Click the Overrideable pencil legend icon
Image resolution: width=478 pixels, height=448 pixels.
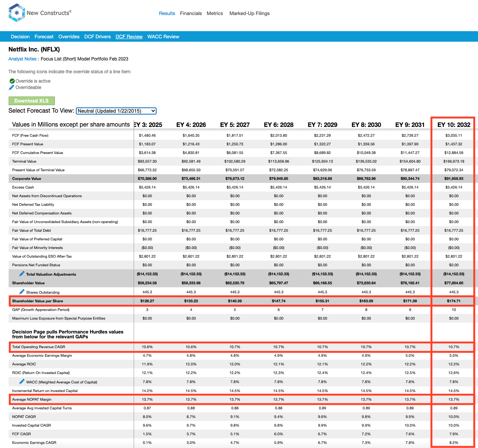(x=12, y=87)
